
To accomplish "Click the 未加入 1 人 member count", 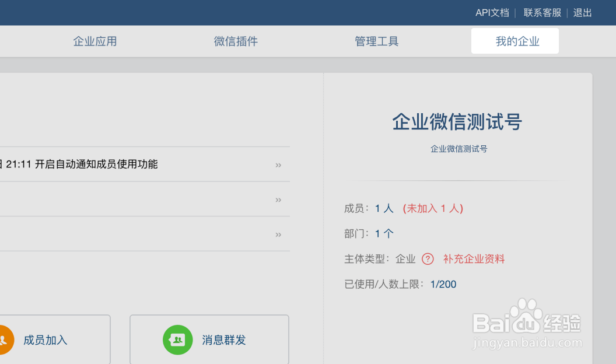I will coord(433,208).
